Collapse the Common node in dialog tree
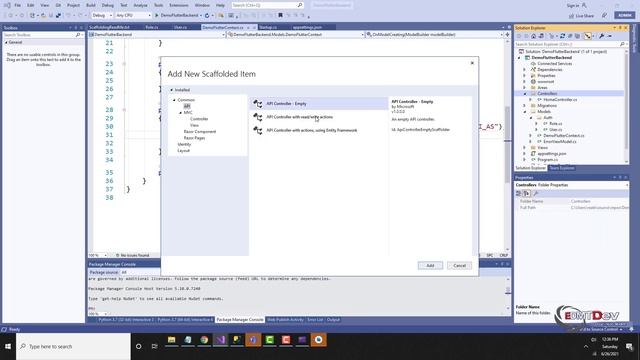Screen dimensions: 640x360 pyautogui.click(x=174, y=100)
